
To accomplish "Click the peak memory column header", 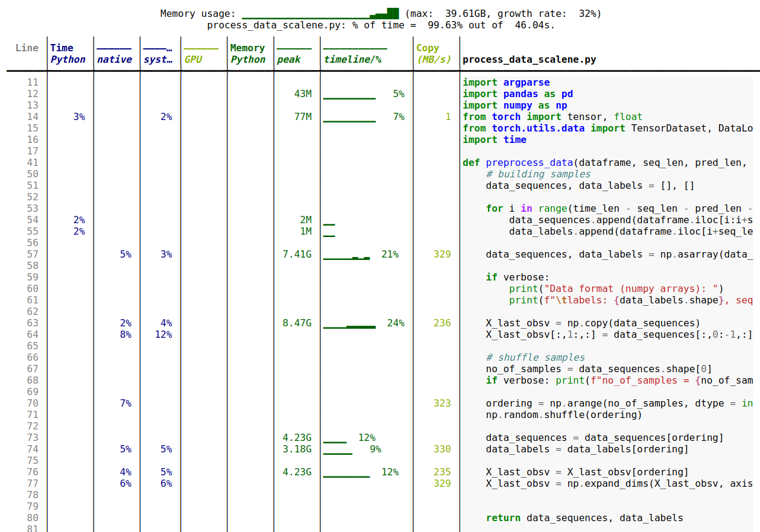I will point(289,59).
